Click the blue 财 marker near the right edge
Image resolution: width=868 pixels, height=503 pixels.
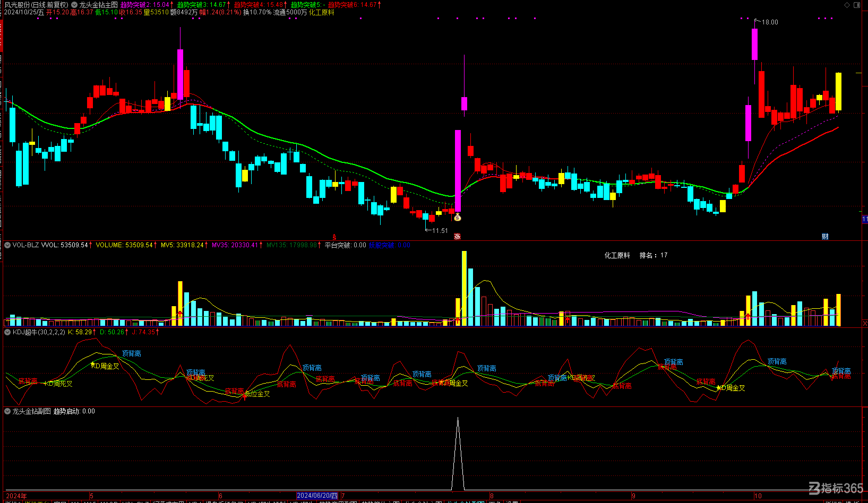tap(825, 237)
